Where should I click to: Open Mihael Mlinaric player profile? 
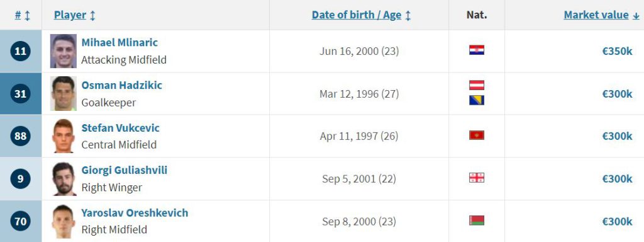tap(119, 42)
